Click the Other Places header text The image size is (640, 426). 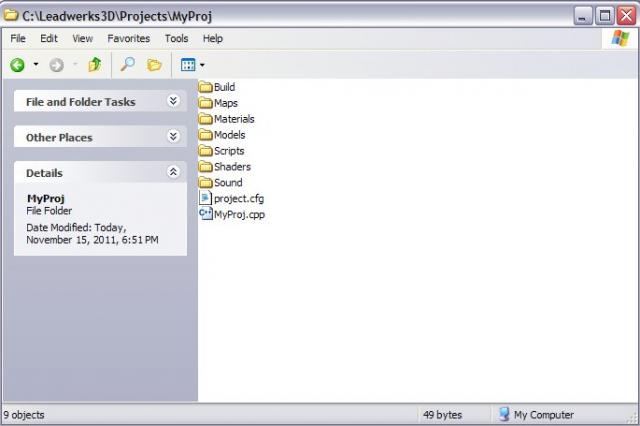coord(59,138)
